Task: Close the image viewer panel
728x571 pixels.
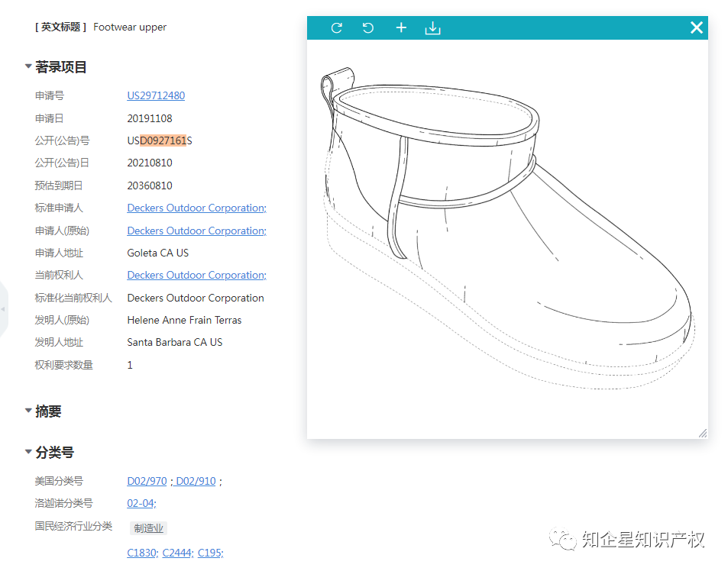Action: tap(697, 27)
